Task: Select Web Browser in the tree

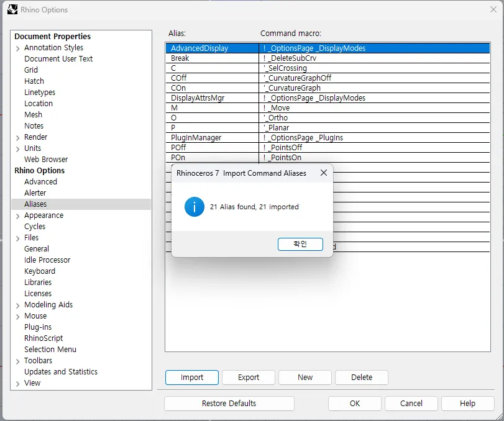Action: pos(46,160)
